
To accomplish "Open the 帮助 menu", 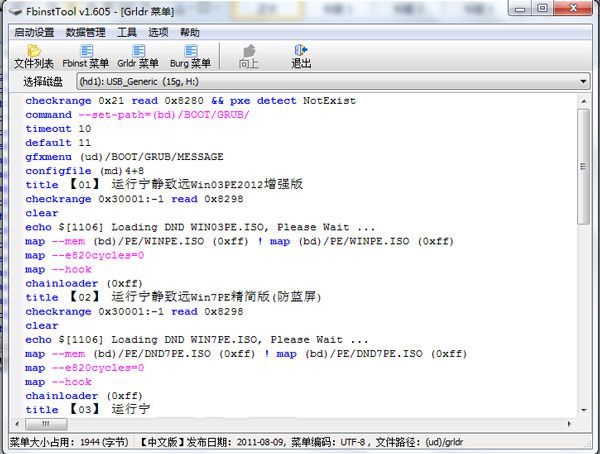I will tap(189, 32).
